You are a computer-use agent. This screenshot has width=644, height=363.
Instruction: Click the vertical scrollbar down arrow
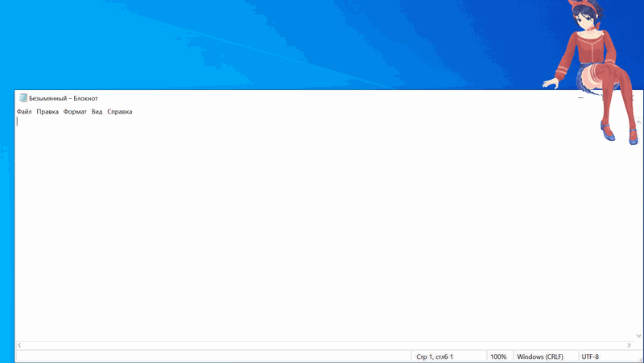(638, 335)
